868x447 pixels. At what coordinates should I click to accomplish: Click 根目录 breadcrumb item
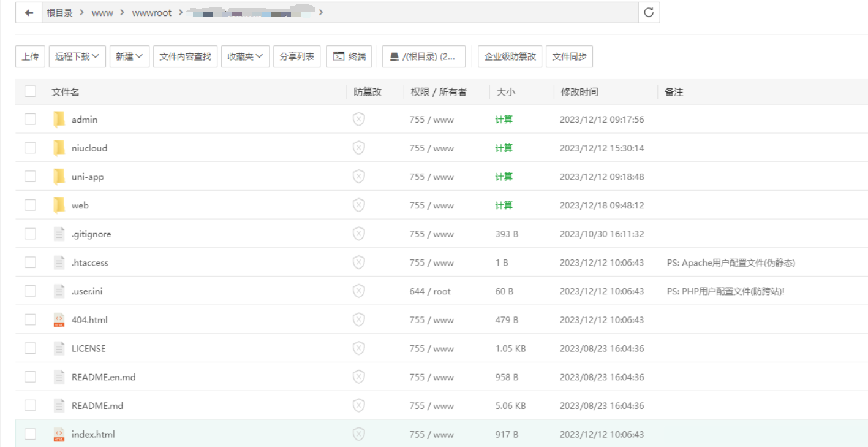(x=59, y=13)
